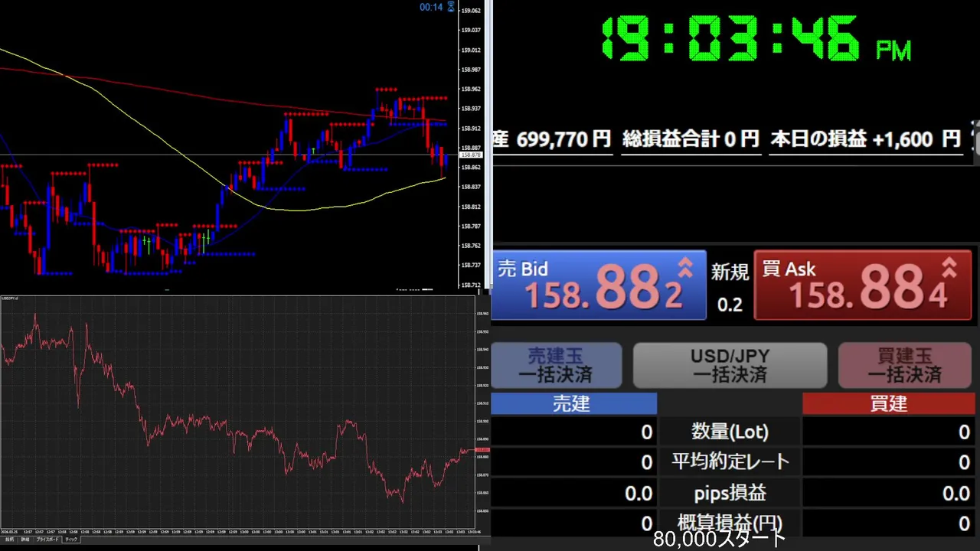The width and height of the screenshot is (980, 551).
Task: Click the 本日の損益 +1,600 円 readout
Action: click(866, 139)
